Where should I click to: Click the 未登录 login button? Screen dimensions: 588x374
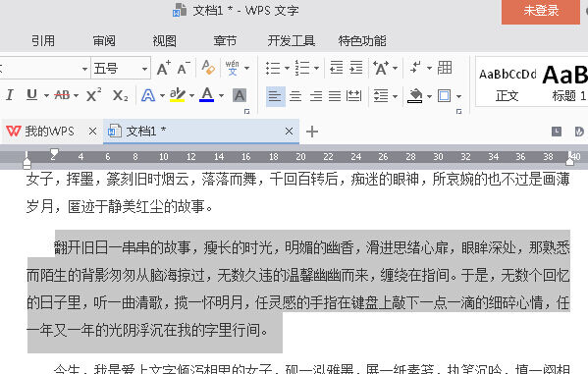tap(540, 11)
